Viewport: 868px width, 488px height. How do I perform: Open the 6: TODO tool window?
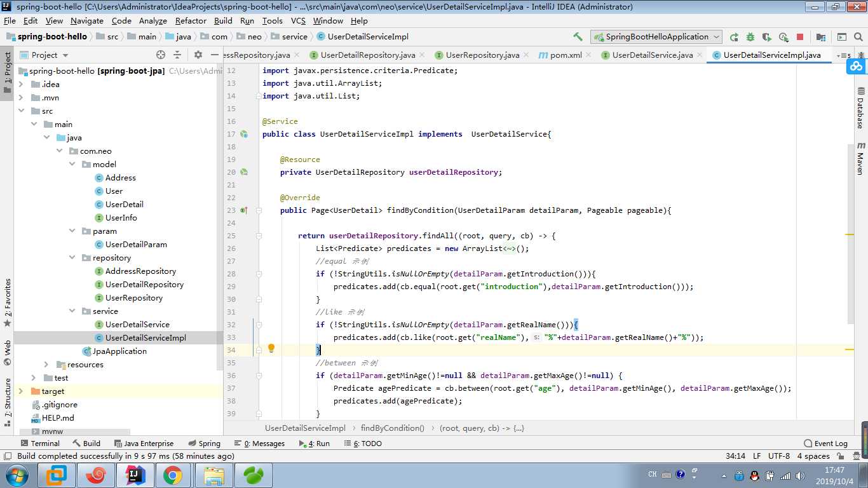363,444
